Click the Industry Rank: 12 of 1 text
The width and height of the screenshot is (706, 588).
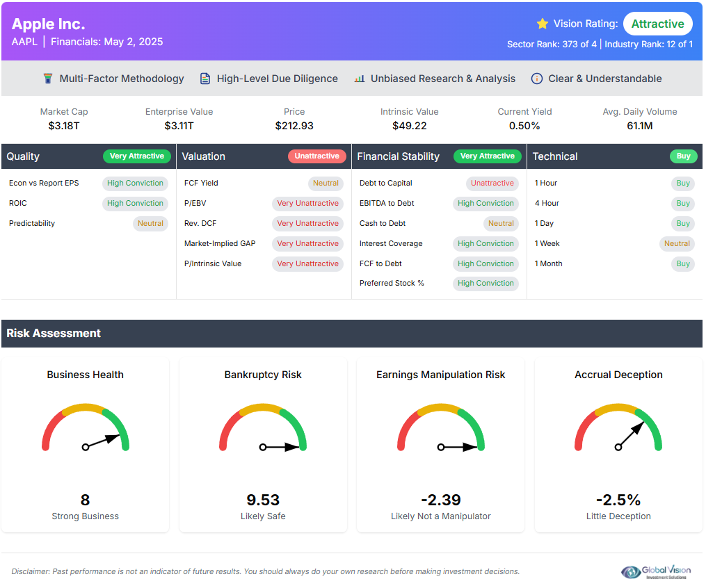pos(648,44)
